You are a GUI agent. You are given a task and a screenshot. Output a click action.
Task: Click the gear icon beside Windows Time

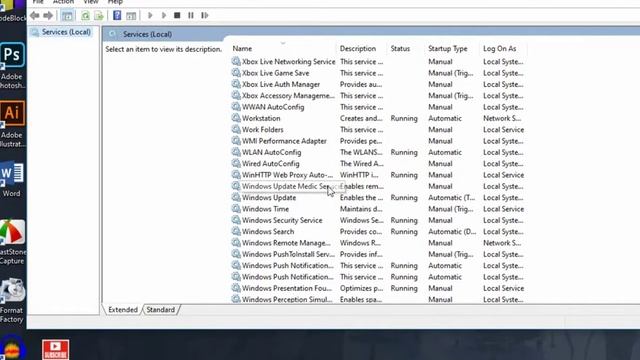[x=236, y=209]
